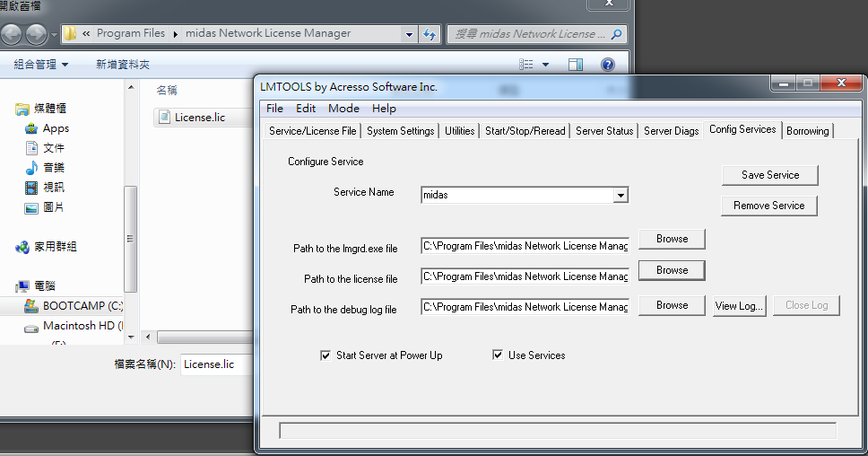The image size is (868, 456).
Task: Click the help question mark icon
Action: click(x=607, y=65)
